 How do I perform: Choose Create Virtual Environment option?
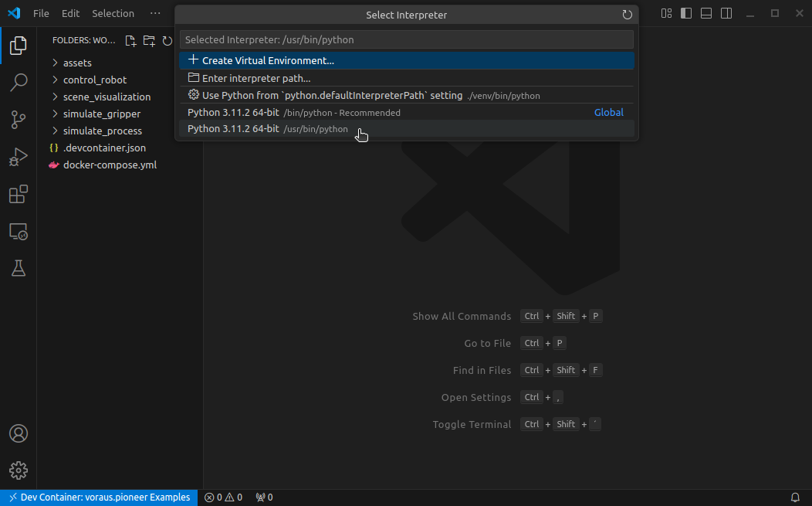coord(407,61)
